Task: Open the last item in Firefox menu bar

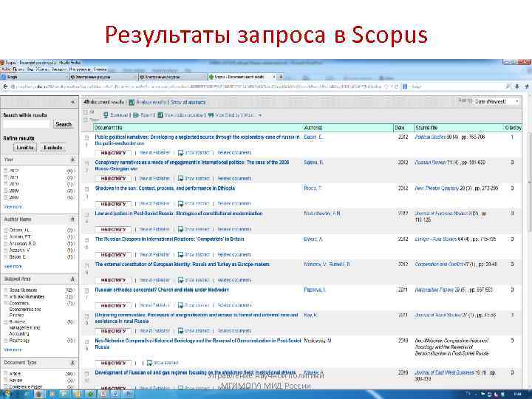Action: point(100,69)
